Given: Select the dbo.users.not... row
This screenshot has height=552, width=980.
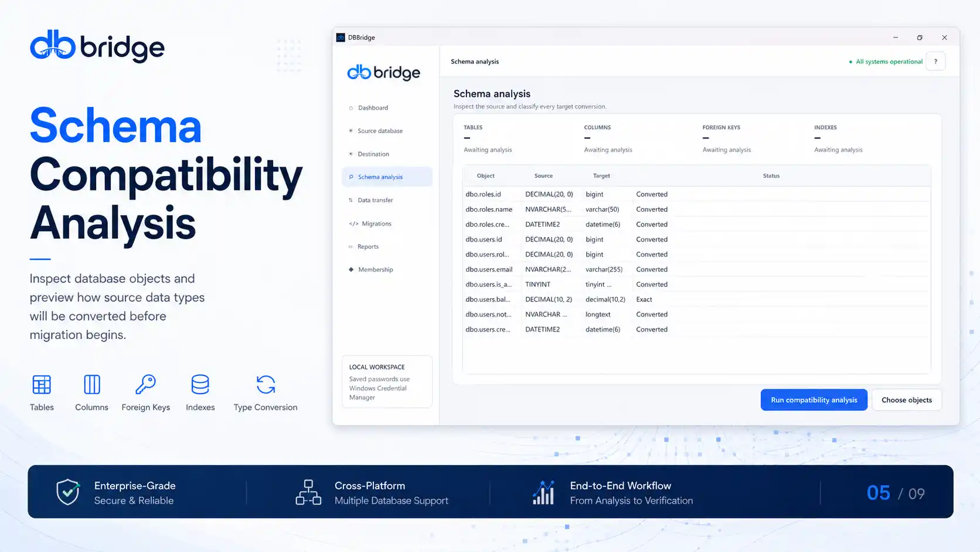Looking at the screenshot, I should click(696, 314).
